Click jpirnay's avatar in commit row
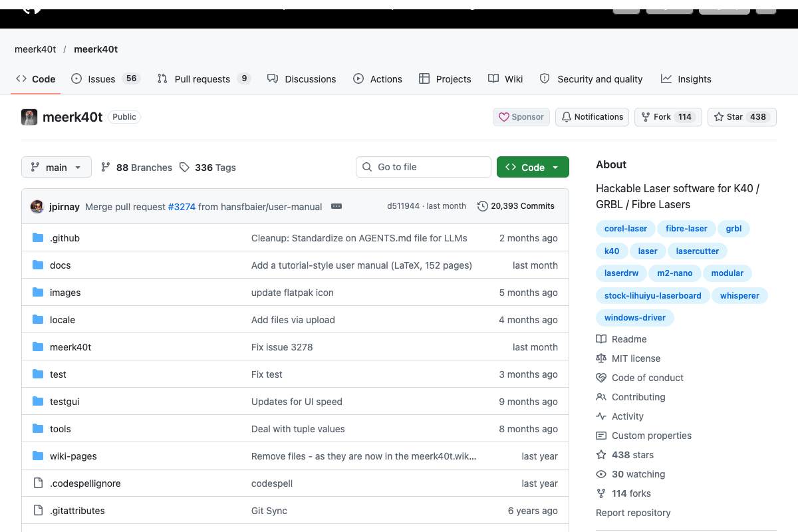This screenshot has width=798, height=532. [37, 207]
